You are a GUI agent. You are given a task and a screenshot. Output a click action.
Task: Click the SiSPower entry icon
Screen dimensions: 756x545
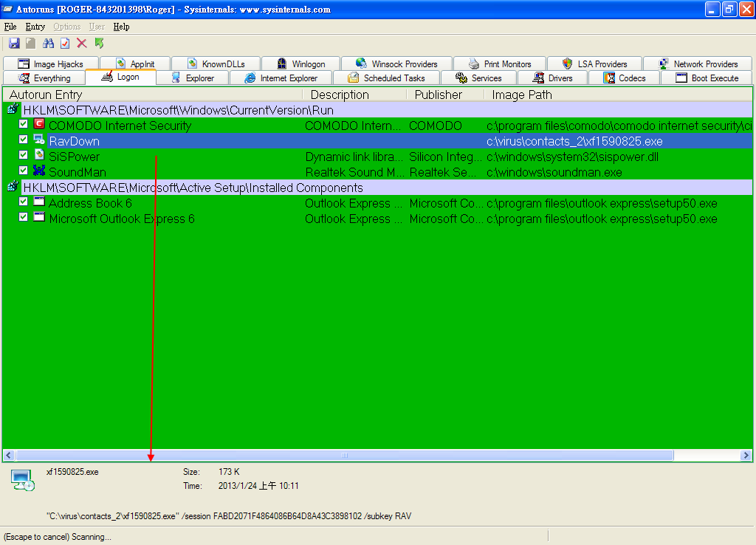39,155
